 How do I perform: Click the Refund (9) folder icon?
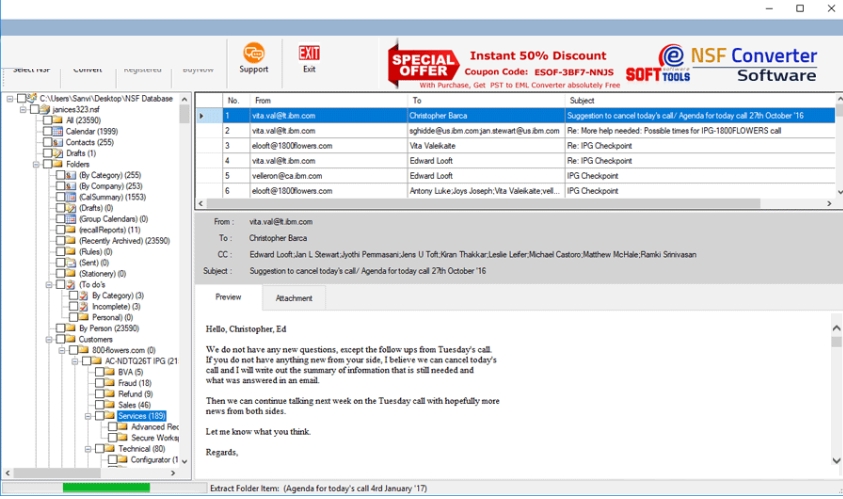coord(110,394)
